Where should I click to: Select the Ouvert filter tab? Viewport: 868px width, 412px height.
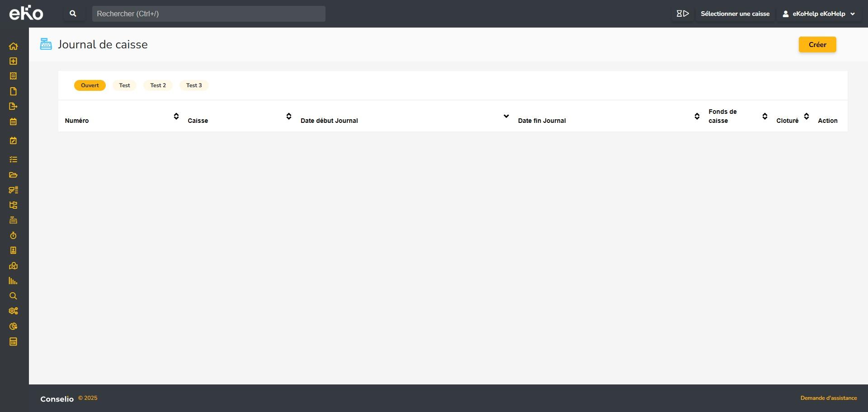pos(90,85)
